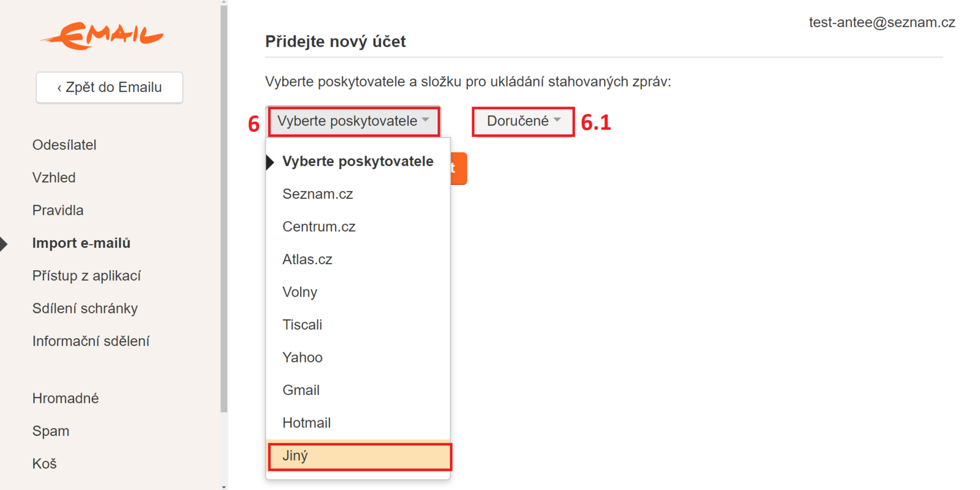
Task: Select Hotmail provider option
Action: (x=307, y=423)
